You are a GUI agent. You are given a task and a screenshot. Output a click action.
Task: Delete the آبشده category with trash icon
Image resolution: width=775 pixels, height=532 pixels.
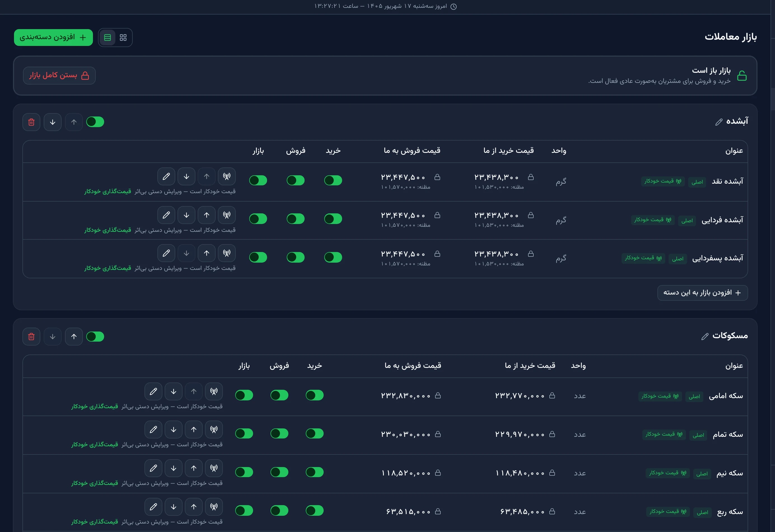pyautogui.click(x=31, y=122)
